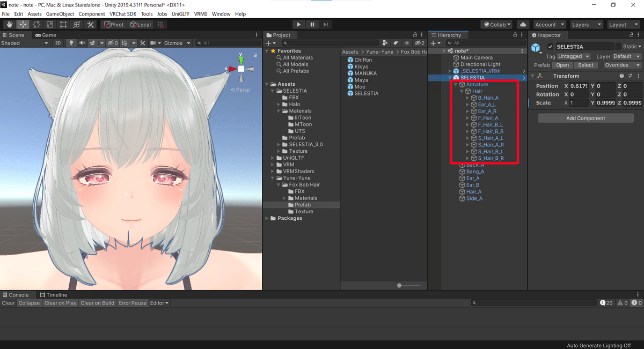The height and width of the screenshot is (349, 644).
Task: Click the Add Component button
Action: pyautogui.click(x=586, y=118)
